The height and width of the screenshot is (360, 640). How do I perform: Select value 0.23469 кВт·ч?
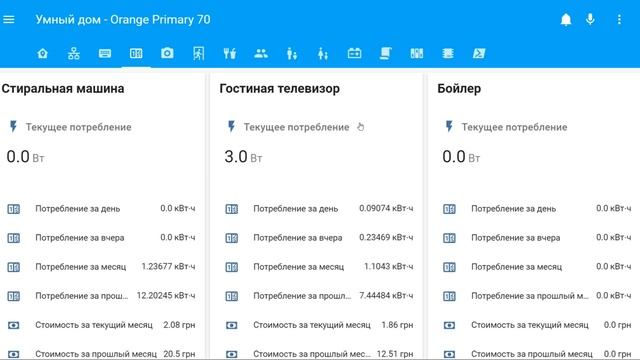(386, 237)
